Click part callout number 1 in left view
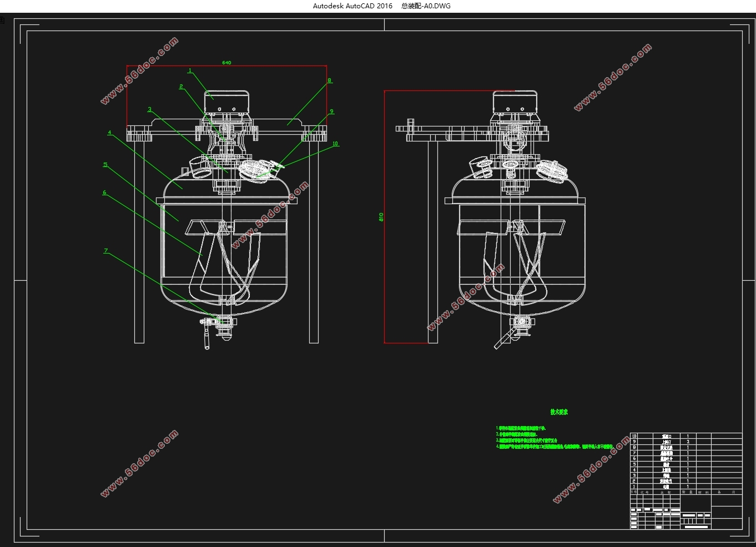The width and height of the screenshot is (756, 547). click(190, 70)
